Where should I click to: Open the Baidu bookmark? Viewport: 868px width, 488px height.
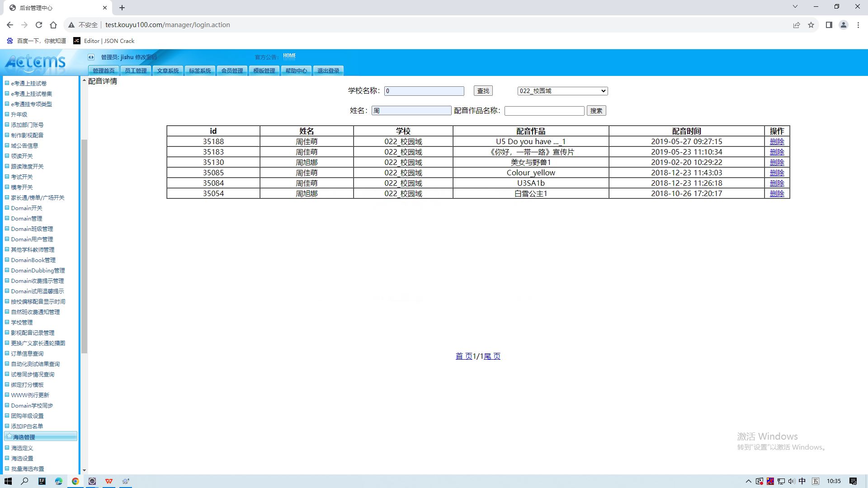36,41
